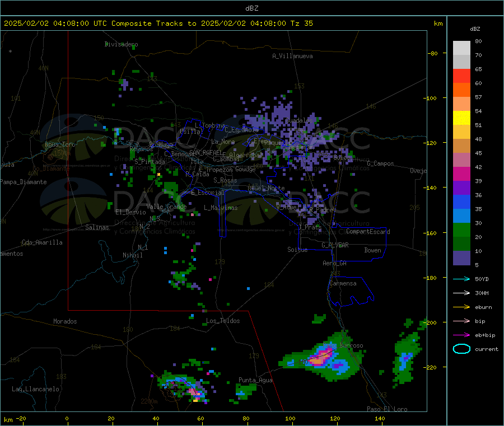Click the white 30HM arrow in legend

click(x=461, y=293)
